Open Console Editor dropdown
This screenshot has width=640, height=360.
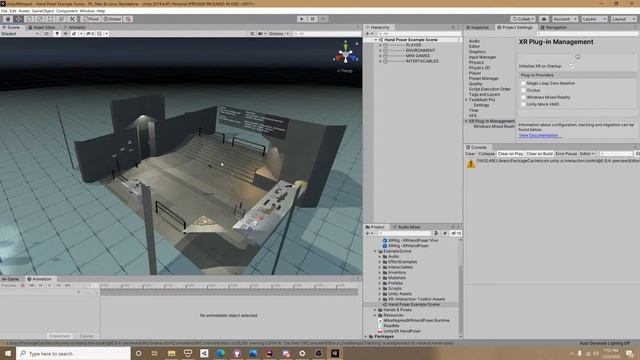(x=587, y=154)
